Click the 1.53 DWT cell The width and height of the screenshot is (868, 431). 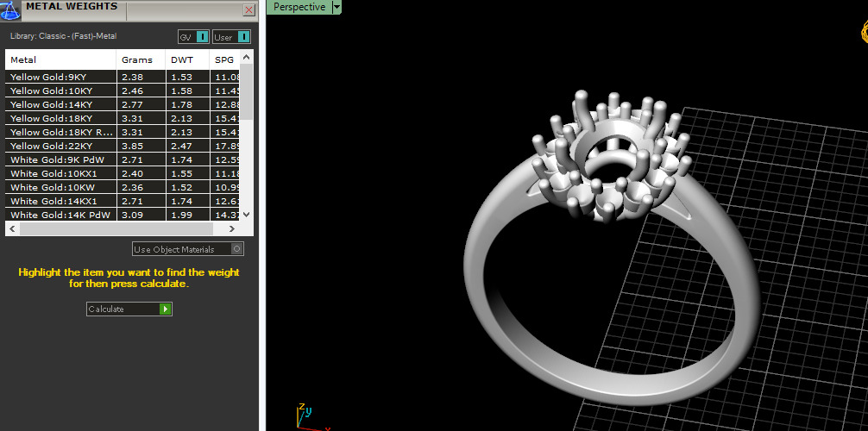point(187,77)
